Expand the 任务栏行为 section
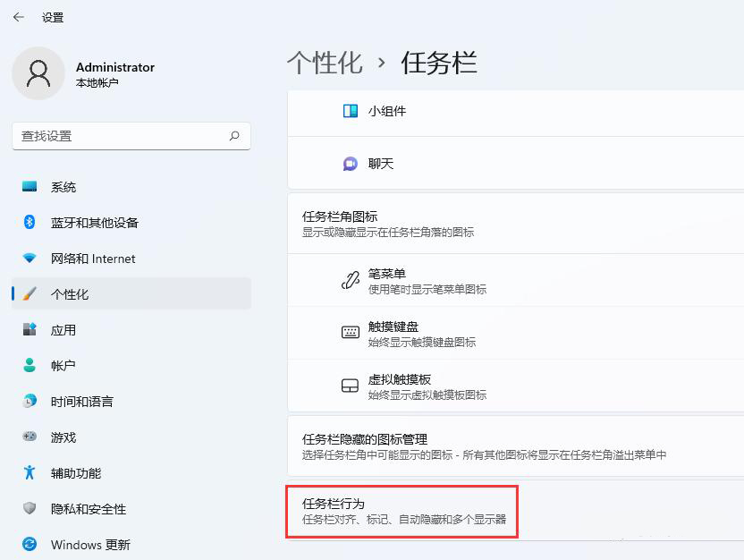 (x=516, y=511)
